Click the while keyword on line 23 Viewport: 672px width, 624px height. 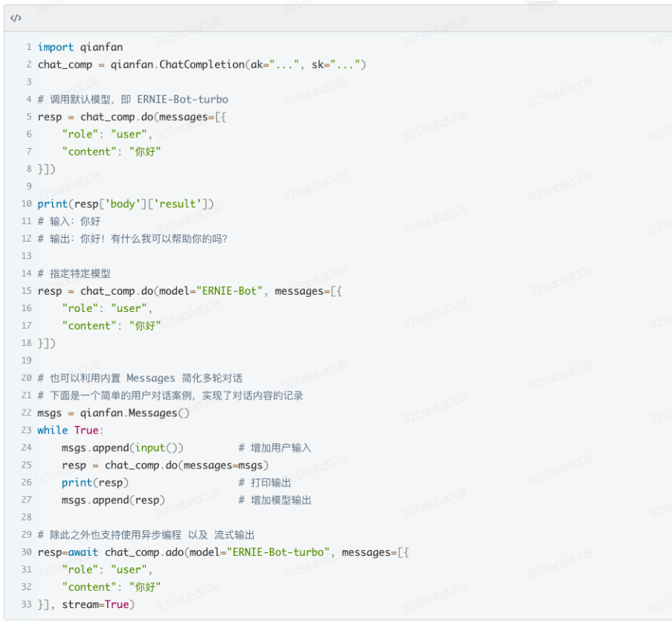pos(53,431)
